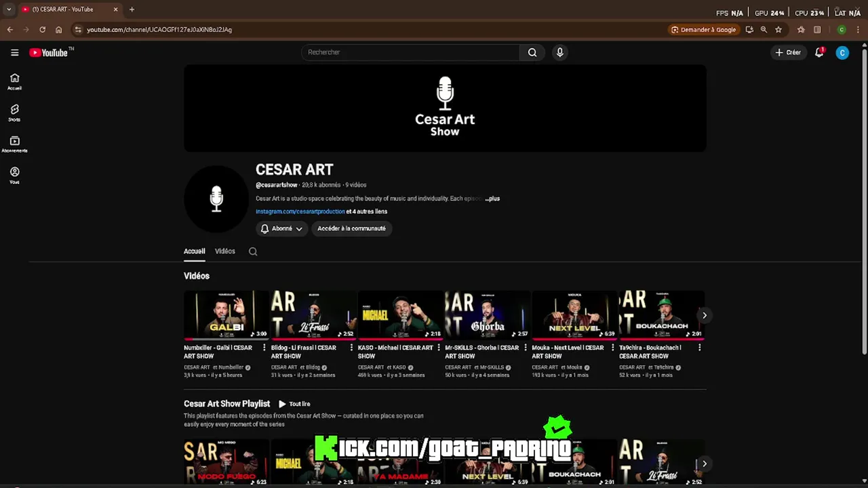
Task: Click the channel avatar microphone image
Action: [x=216, y=199]
